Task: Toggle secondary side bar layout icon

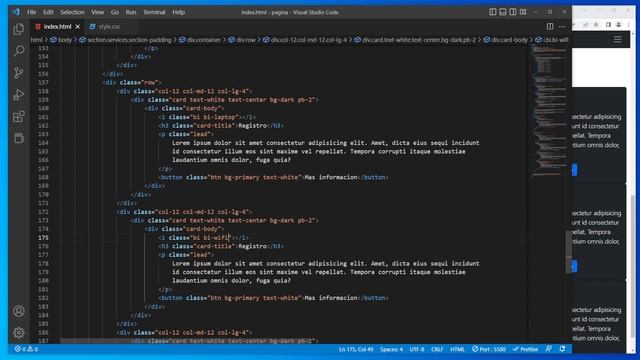Action: [x=513, y=12]
